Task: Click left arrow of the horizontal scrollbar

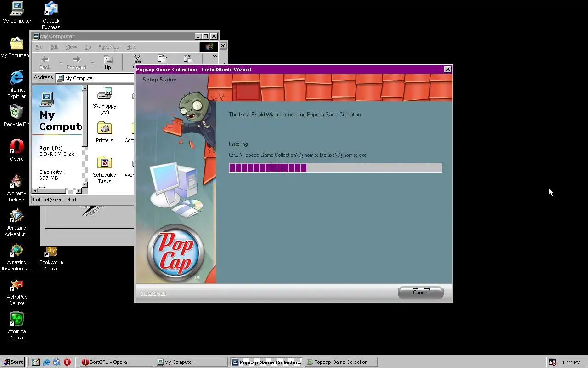Action: [x=34, y=190]
